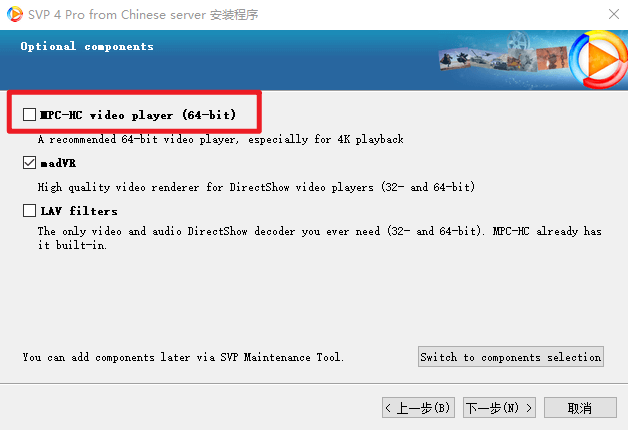628x430 pixels.
Task: Switch to components selection
Action: 511,357
